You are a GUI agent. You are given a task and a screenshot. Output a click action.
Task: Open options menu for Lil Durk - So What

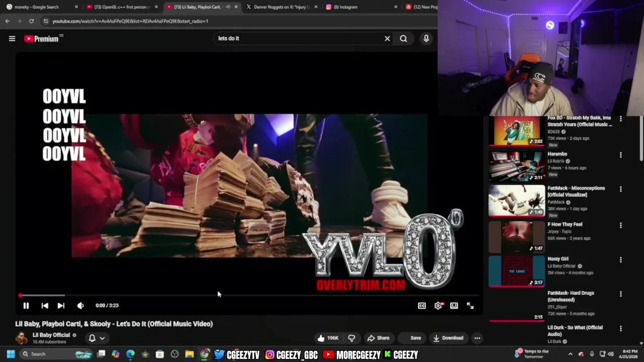621,328
